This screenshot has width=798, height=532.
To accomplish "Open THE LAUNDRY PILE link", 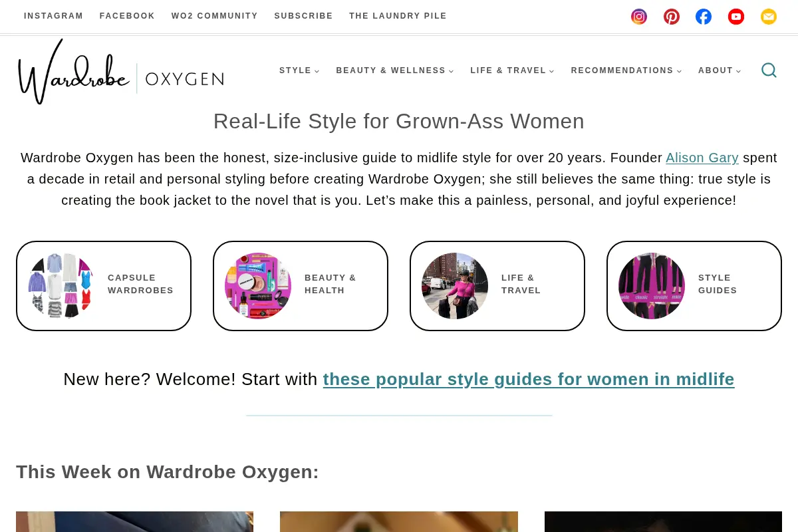I will pos(398,16).
